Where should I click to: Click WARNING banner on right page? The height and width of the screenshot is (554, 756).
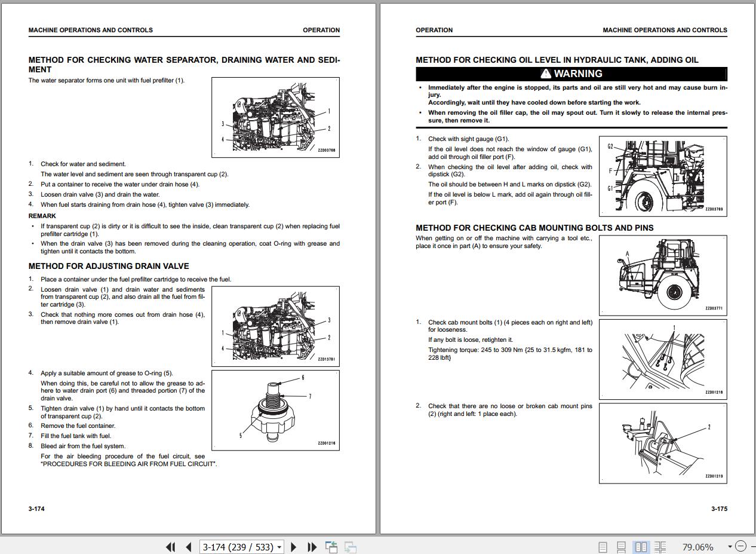coord(571,74)
